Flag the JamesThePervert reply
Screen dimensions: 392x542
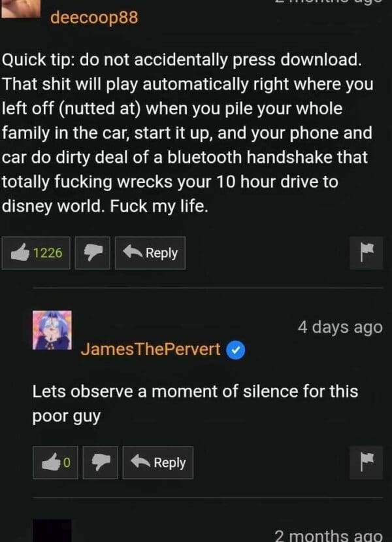click(367, 462)
